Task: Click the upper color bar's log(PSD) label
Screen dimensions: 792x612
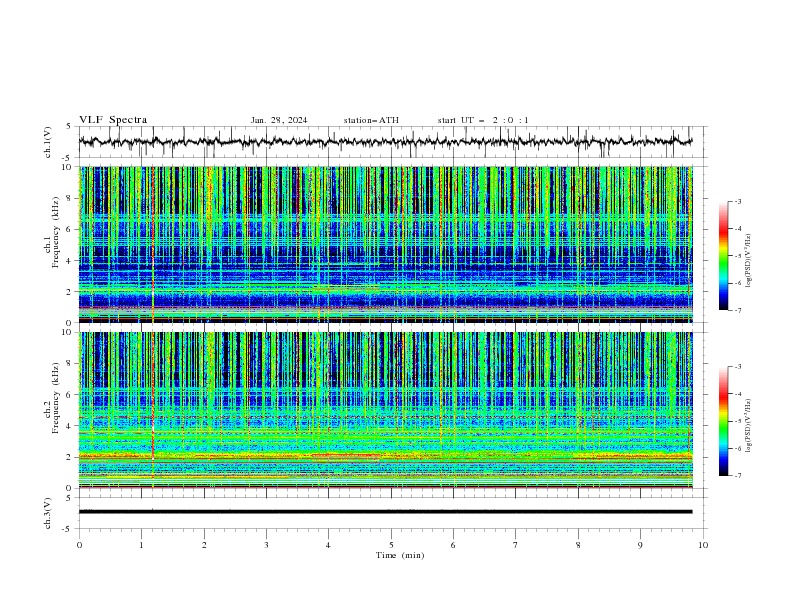Action: coord(748,261)
